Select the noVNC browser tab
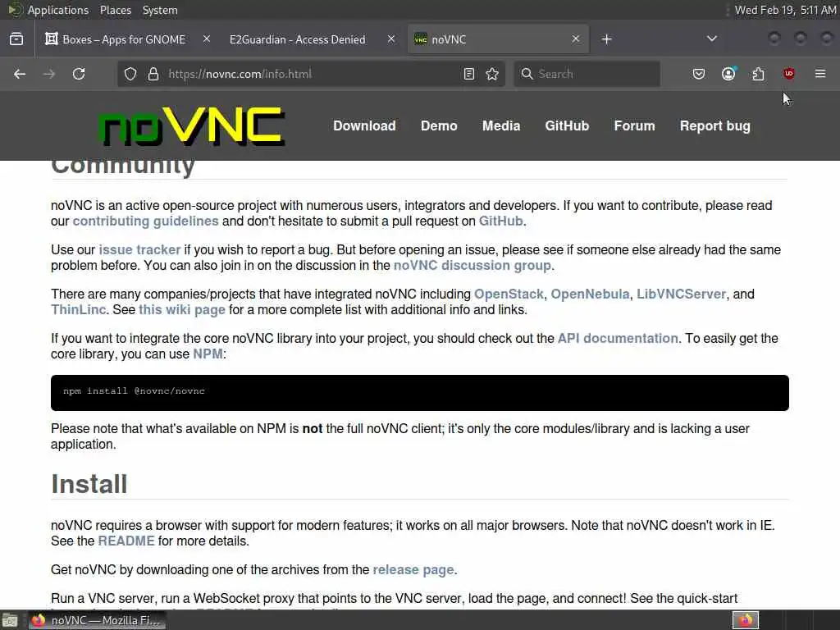 [x=498, y=39]
